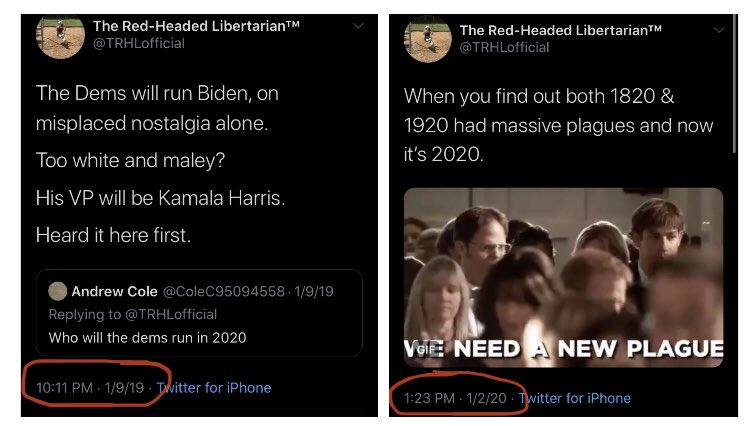
Task: Open the right tweet's profile avatar
Action: pyautogui.click(x=428, y=40)
